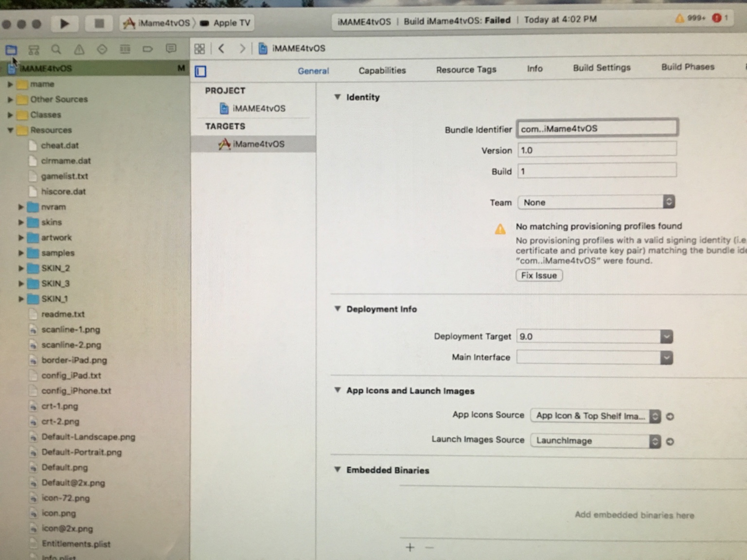Stop the running task
747x560 pixels.
[x=99, y=23]
